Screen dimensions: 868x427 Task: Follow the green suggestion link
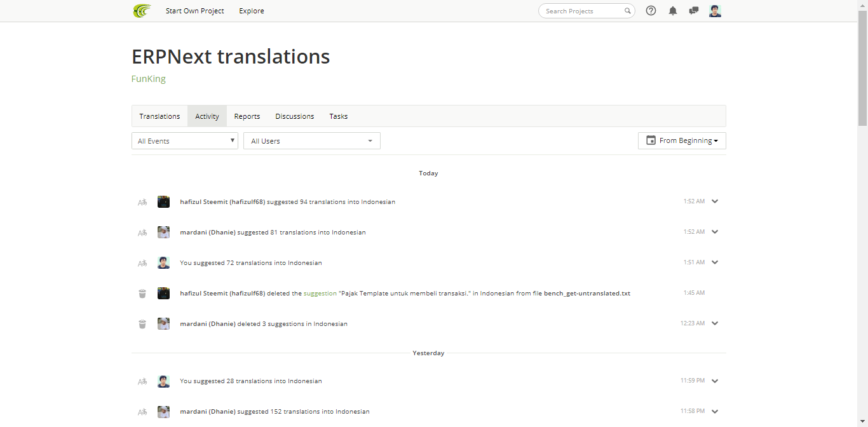click(x=320, y=294)
